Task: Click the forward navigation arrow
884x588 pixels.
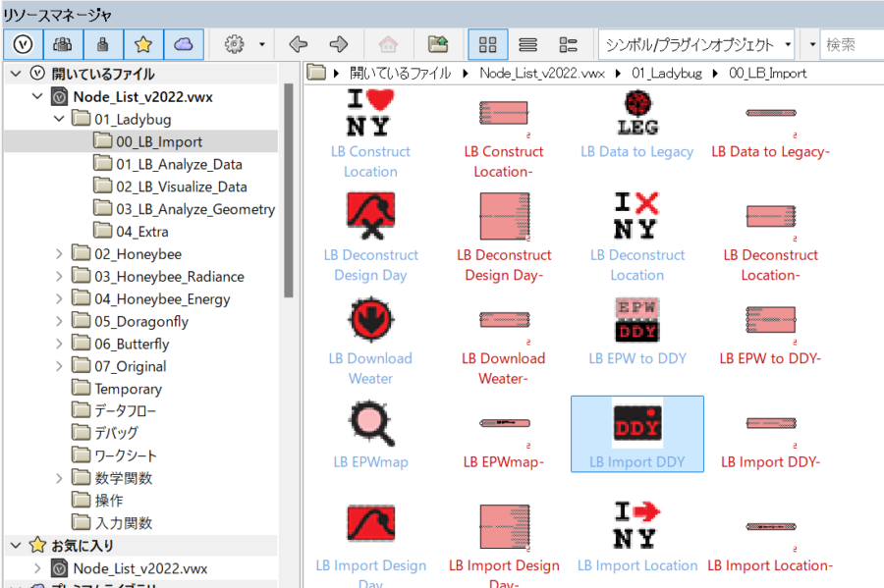Action: (x=339, y=44)
